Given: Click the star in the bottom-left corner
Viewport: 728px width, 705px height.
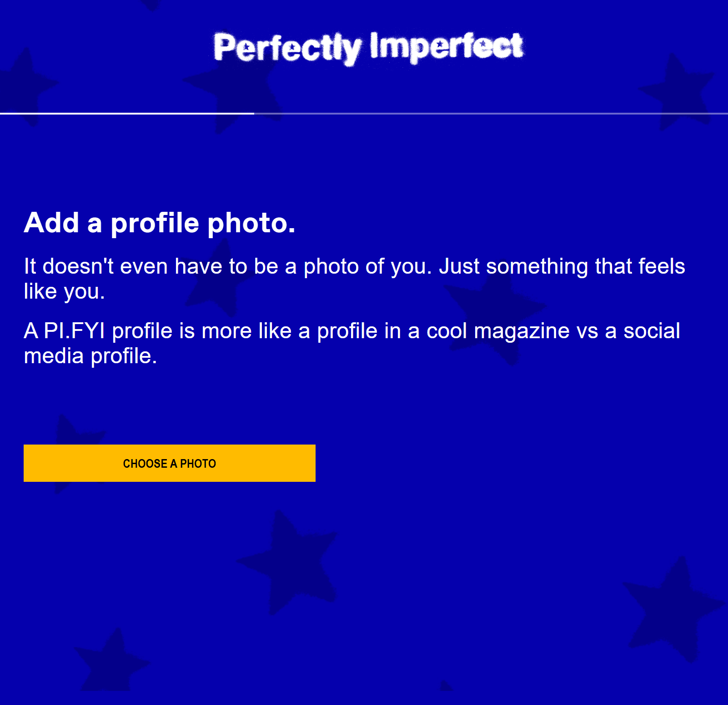Looking at the screenshot, I should tap(111, 659).
